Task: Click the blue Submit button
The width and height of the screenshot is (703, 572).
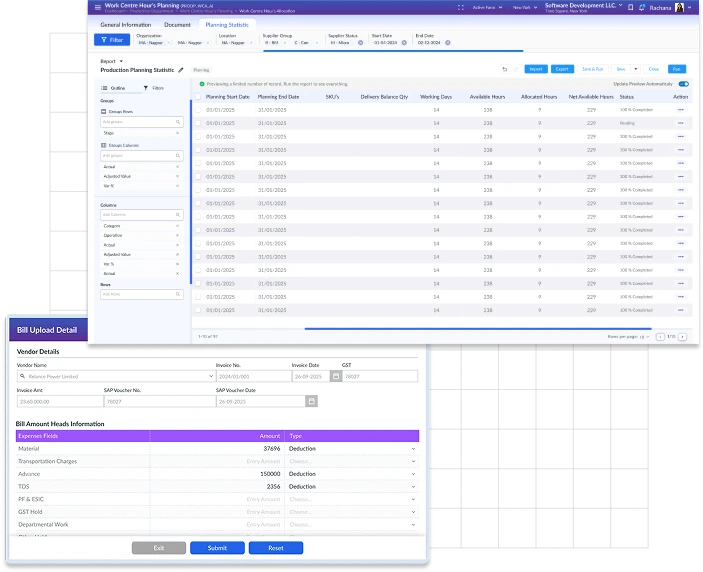Action: tap(217, 548)
